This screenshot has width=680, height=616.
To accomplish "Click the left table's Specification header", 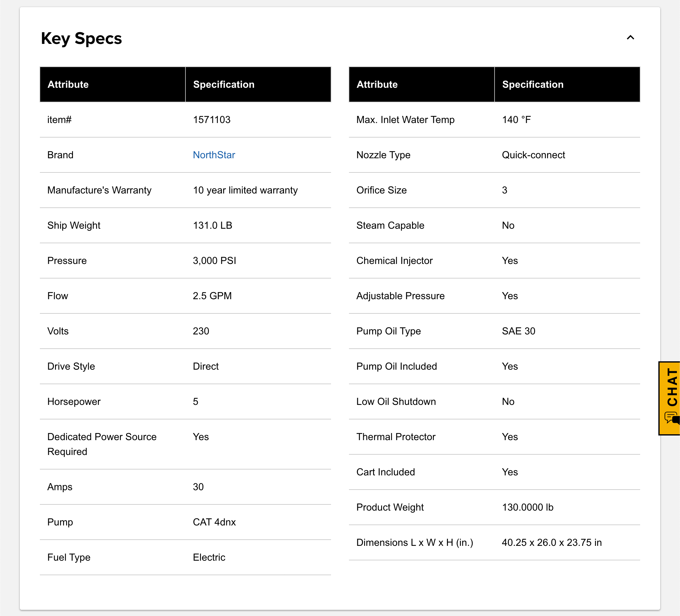I will (x=224, y=84).
